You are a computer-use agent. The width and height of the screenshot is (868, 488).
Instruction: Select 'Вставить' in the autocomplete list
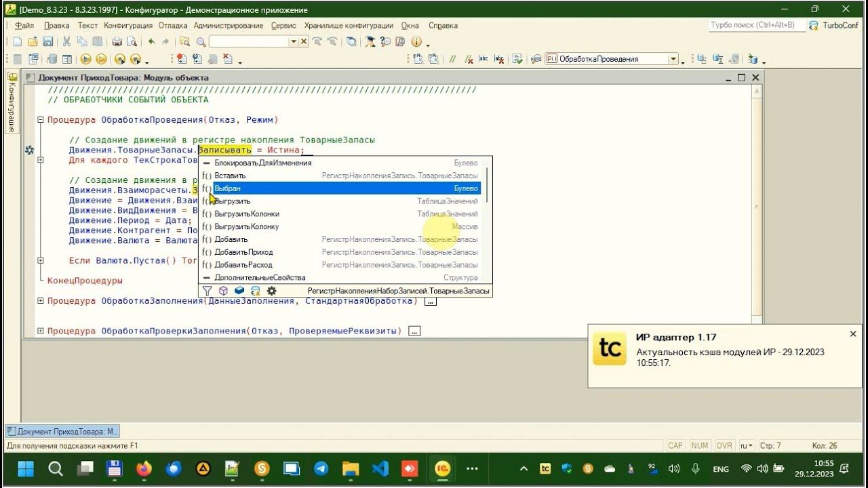pos(341,176)
